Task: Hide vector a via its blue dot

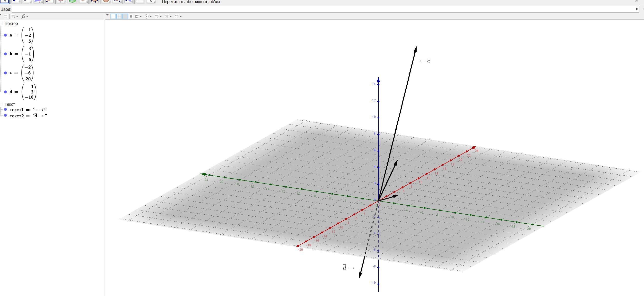Action: (5, 35)
